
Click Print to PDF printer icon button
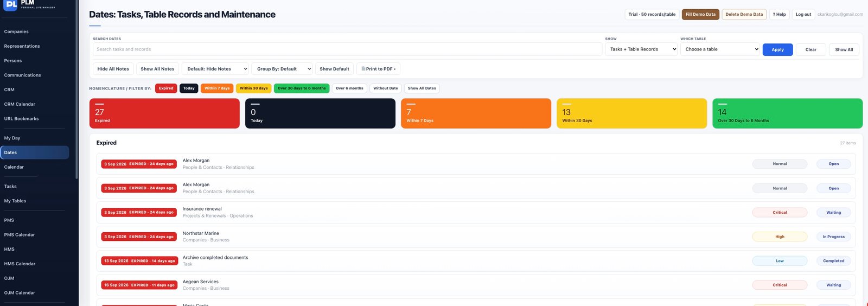pos(379,69)
